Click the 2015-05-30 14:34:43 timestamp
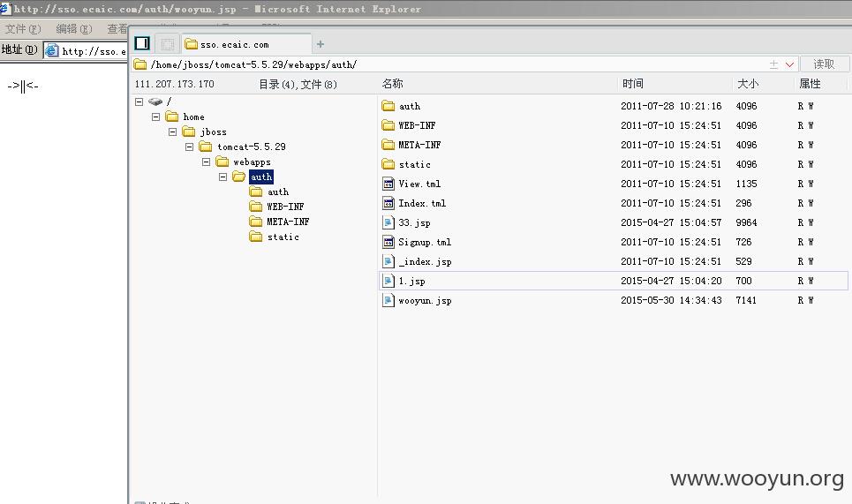Image resolution: width=852 pixels, height=504 pixels. tap(671, 300)
